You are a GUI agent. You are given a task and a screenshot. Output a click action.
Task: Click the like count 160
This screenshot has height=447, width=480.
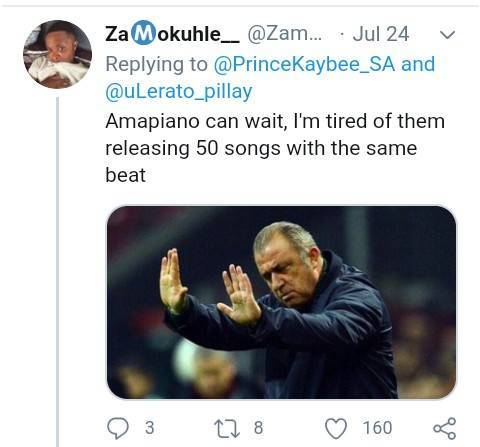[377, 428]
